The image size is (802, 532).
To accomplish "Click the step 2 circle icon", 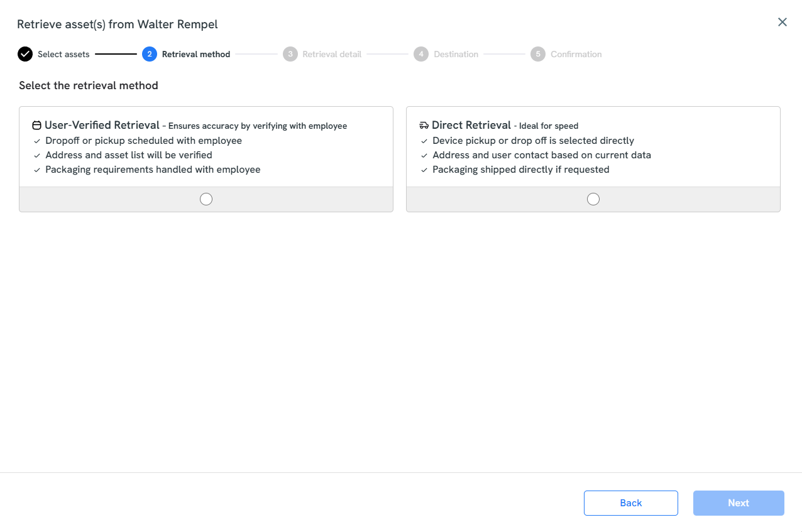I will tap(150, 54).
